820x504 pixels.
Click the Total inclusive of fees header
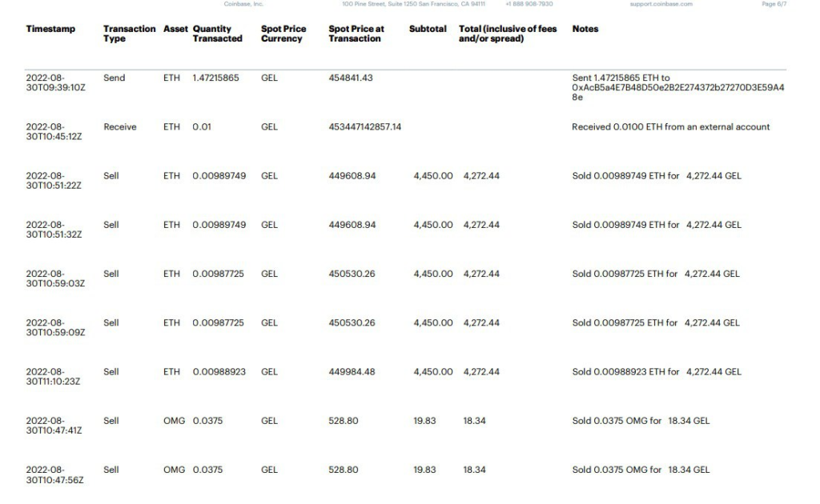point(508,34)
